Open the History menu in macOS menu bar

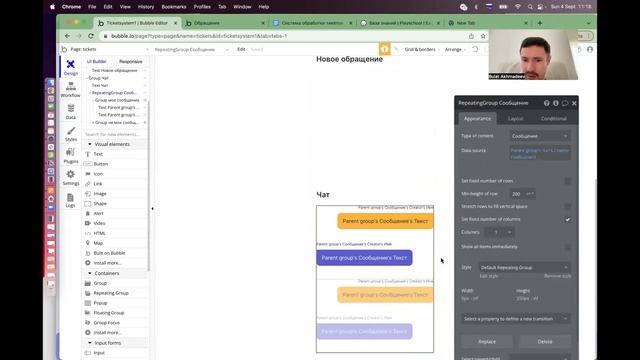pos(146,7)
